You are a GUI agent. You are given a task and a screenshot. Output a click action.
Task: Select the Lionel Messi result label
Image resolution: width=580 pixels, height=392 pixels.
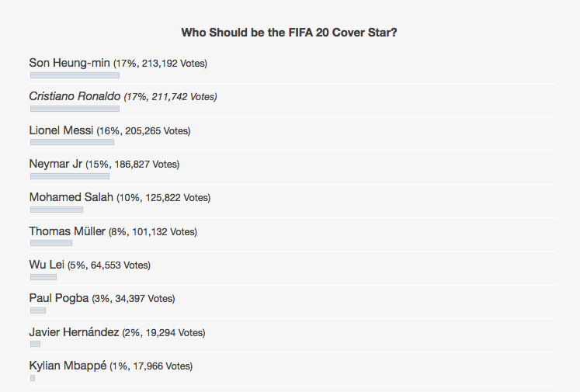pyautogui.click(x=109, y=130)
